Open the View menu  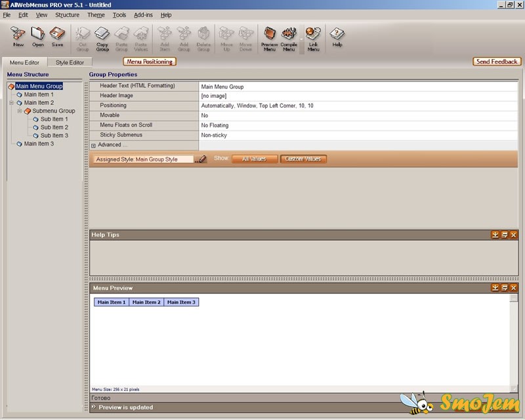pyautogui.click(x=41, y=14)
